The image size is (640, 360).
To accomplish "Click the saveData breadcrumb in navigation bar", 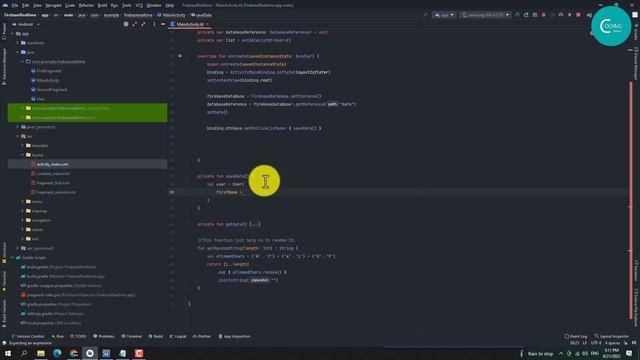I will [x=201, y=15].
